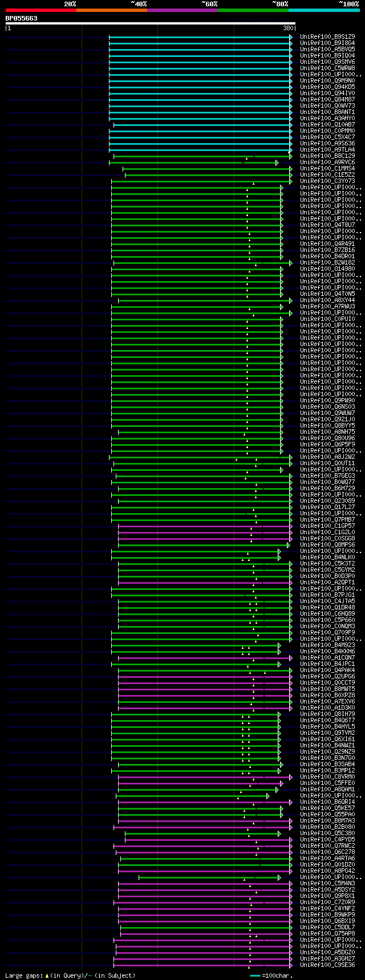This screenshot has width=365, height=980.
Task: Select the label UniRef100_B4NLK0
Action: [327, 557]
